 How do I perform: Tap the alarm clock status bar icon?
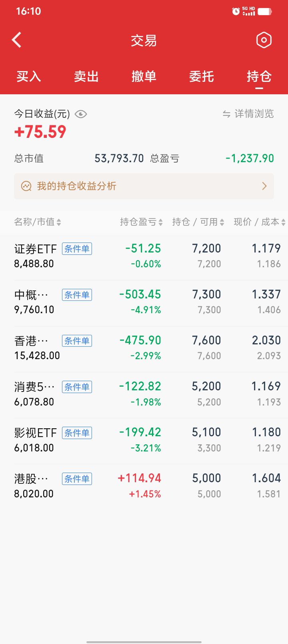[x=236, y=11]
